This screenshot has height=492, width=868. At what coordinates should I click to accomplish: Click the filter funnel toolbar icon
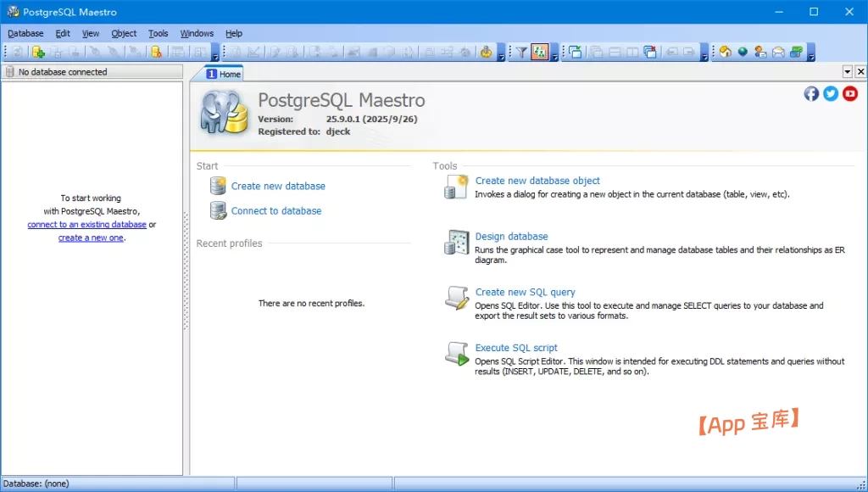pos(522,52)
